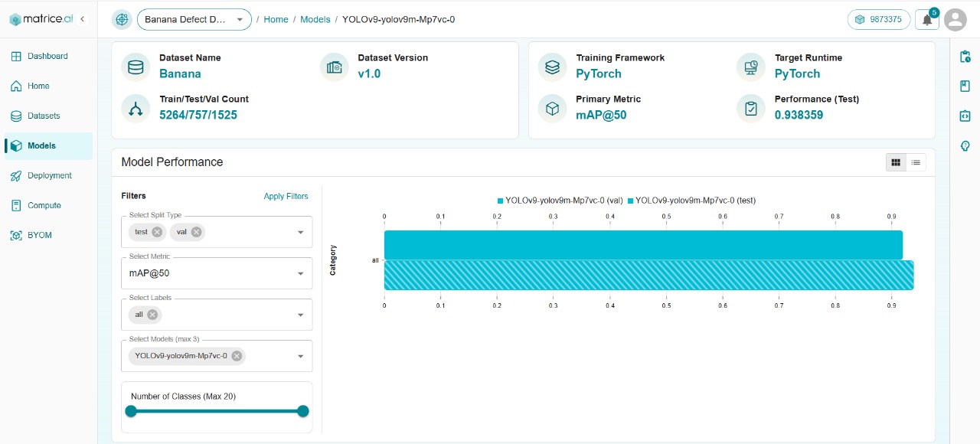
Task: Click the 0.938359 performance value
Action: [x=799, y=116]
